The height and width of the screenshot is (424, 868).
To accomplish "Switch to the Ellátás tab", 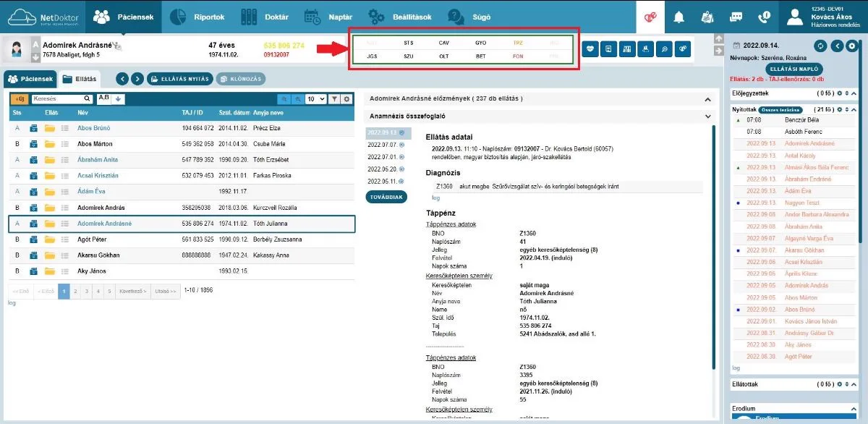I will pos(81,78).
